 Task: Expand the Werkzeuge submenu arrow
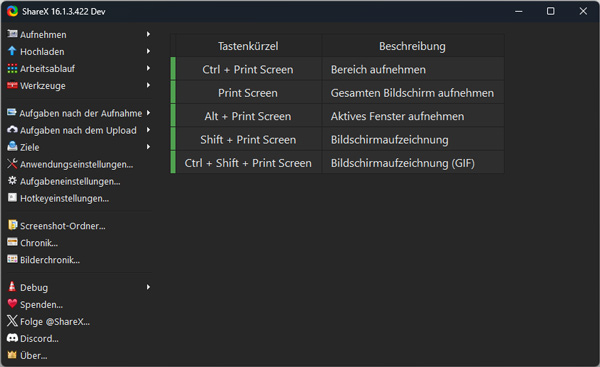coord(148,85)
